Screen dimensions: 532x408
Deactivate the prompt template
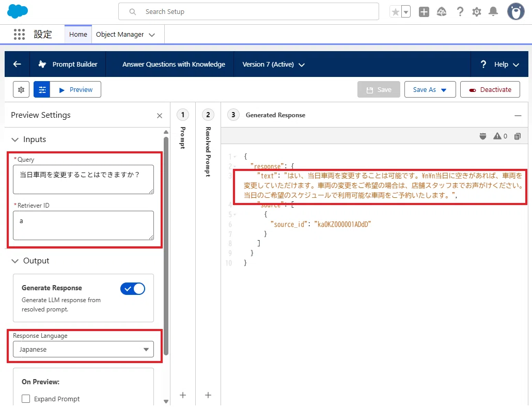point(490,89)
